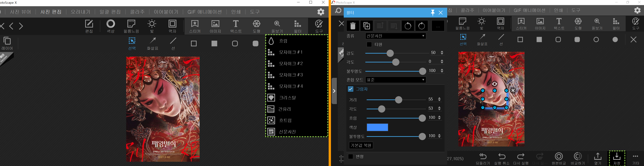This screenshot has height=166, width=644.
Task: Click 되돌리기 revert icon in right window
Action: [x=483, y=159]
